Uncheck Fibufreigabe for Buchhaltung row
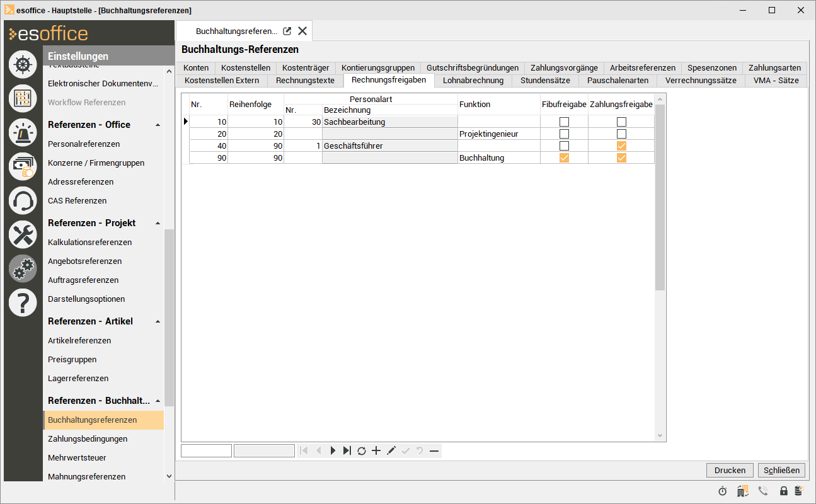816x504 pixels. 564,158
